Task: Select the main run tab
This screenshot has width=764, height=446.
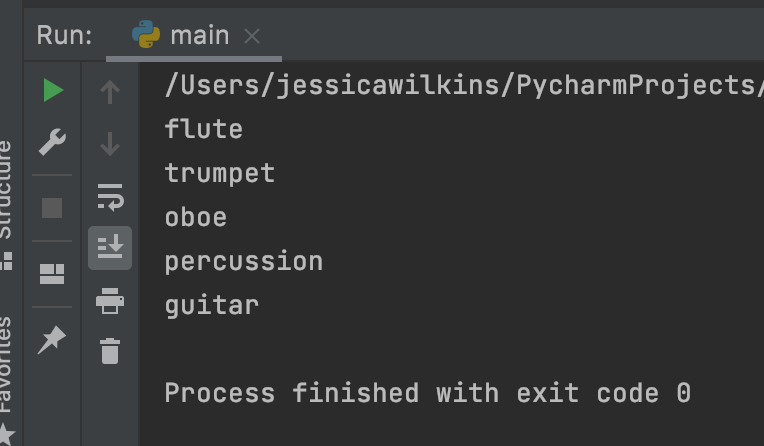Action: (x=199, y=36)
